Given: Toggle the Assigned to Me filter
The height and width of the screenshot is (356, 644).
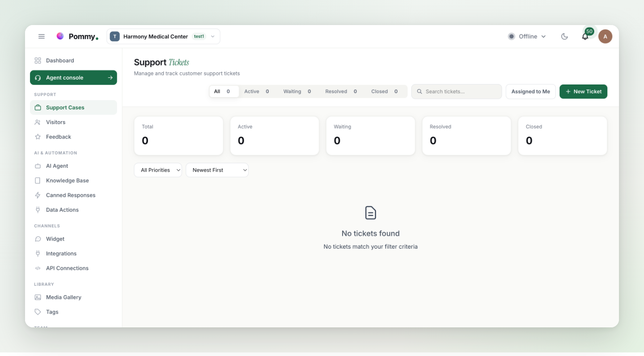Looking at the screenshot, I should point(531,91).
